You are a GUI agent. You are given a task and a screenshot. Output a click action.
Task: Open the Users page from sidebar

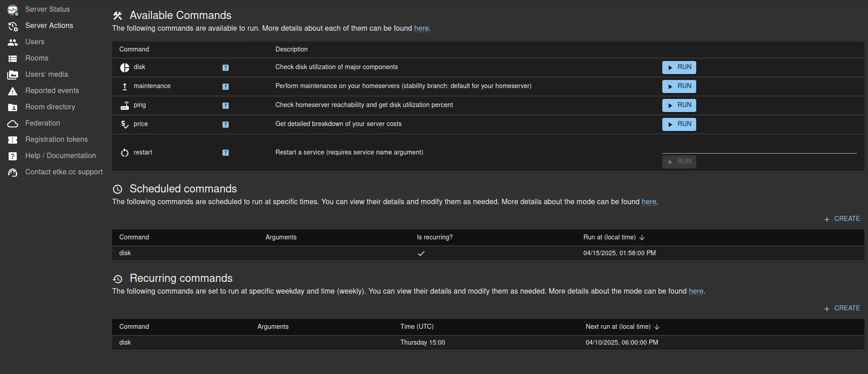[35, 42]
